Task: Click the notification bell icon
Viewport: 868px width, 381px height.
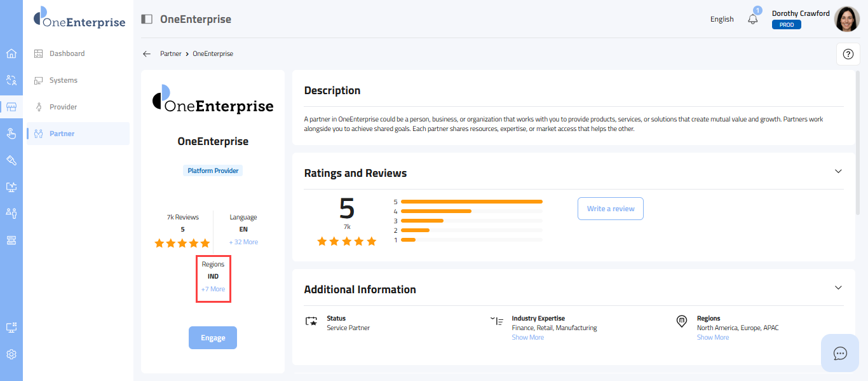Action: tap(753, 19)
